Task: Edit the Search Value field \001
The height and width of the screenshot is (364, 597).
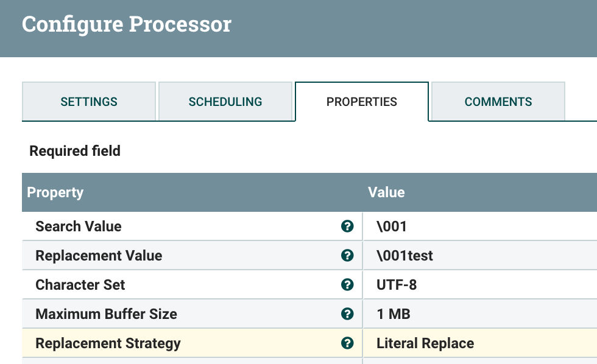Action: coord(392,226)
